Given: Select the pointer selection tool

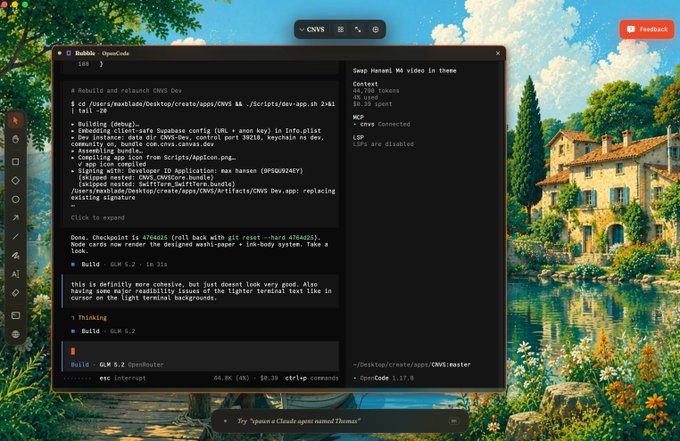Looking at the screenshot, I should 16,121.
